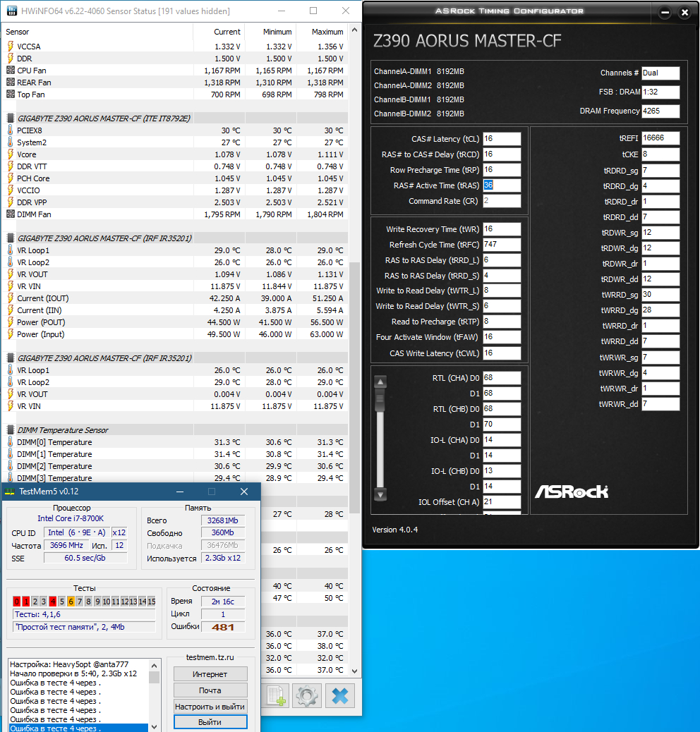The height and width of the screenshot is (732, 700).
Task: Click the lightning icon beside Vcore
Action: click(11, 154)
